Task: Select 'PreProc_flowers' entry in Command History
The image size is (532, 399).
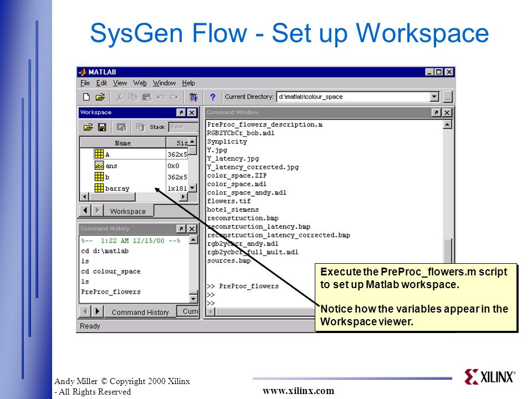Action: click(x=111, y=292)
